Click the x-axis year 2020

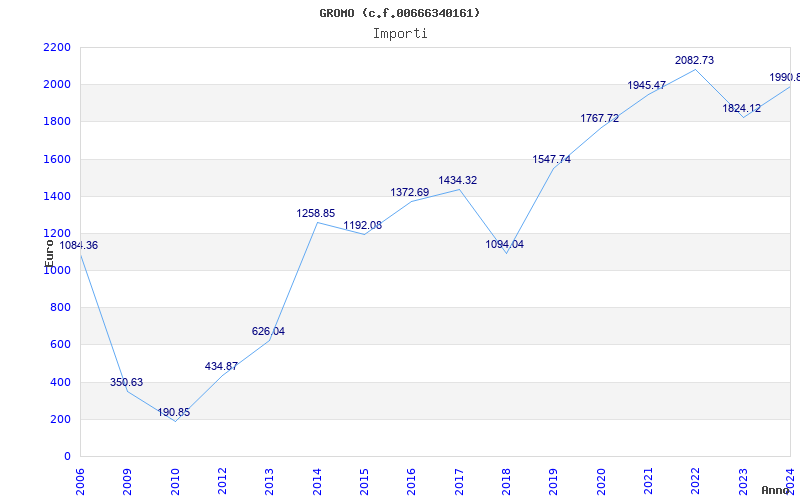[x=601, y=482]
